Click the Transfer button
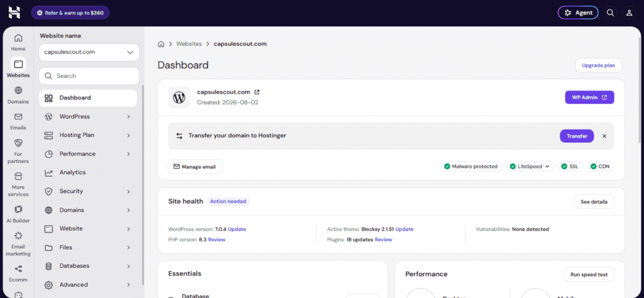Viewport: 644px width, 298px height. pos(577,136)
